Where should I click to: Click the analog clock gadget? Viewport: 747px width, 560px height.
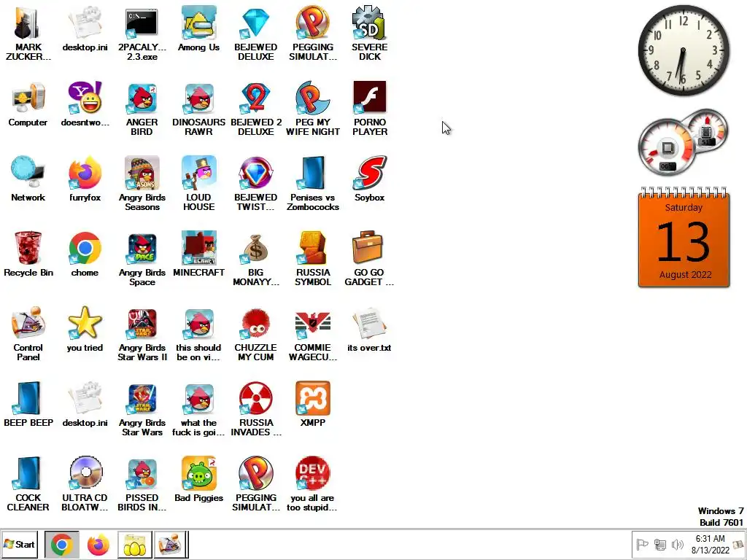684,50
